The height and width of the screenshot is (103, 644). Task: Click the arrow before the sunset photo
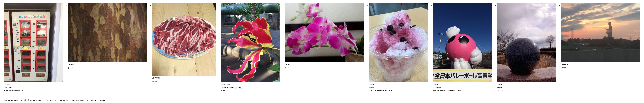click(x=559, y=4)
